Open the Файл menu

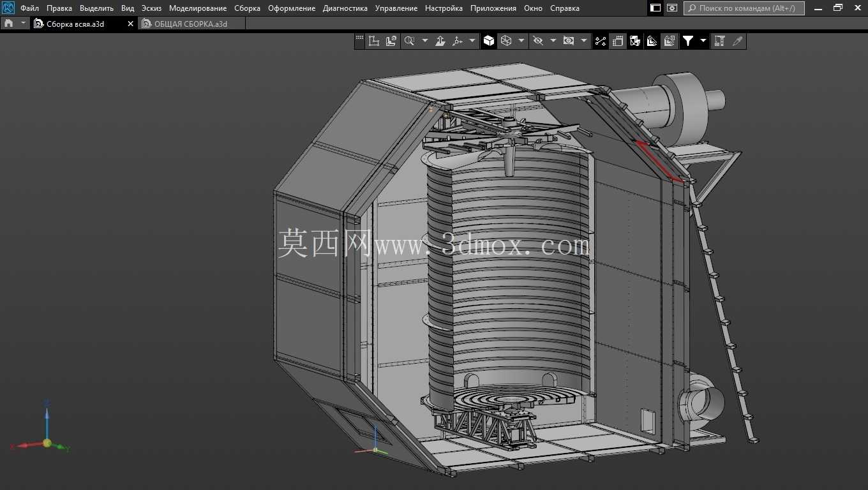click(29, 8)
